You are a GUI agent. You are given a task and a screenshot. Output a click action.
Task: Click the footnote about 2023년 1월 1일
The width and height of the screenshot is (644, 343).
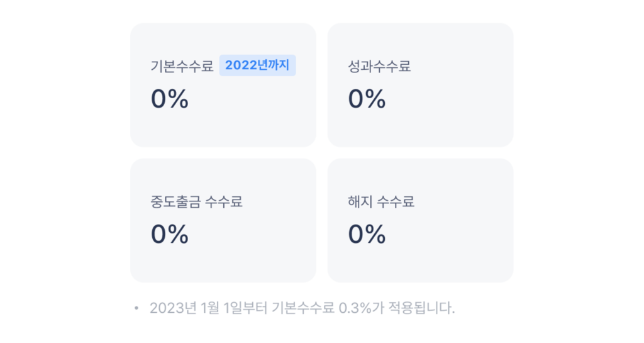click(x=303, y=308)
